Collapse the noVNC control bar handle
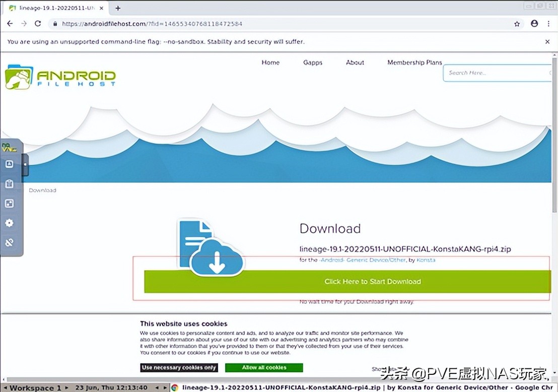Viewport: 558px width, 392px height. pyautogui.click(x=25, y=164)
